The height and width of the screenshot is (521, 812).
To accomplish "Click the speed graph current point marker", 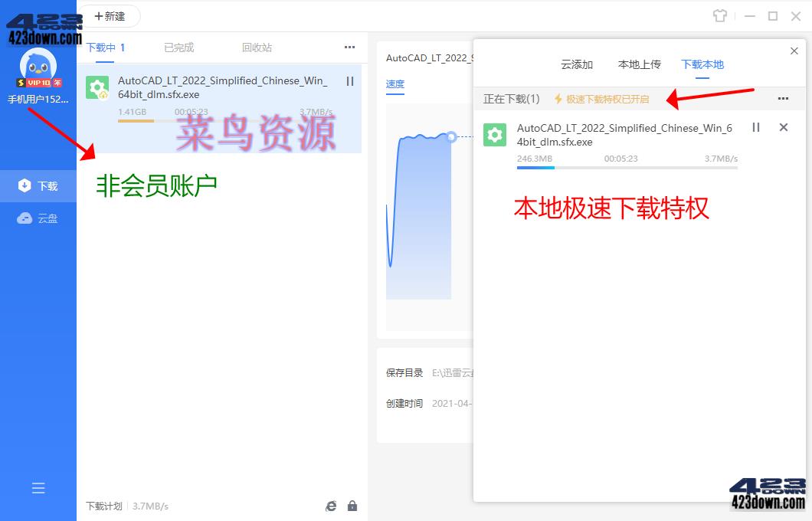I will pos(451,136).
